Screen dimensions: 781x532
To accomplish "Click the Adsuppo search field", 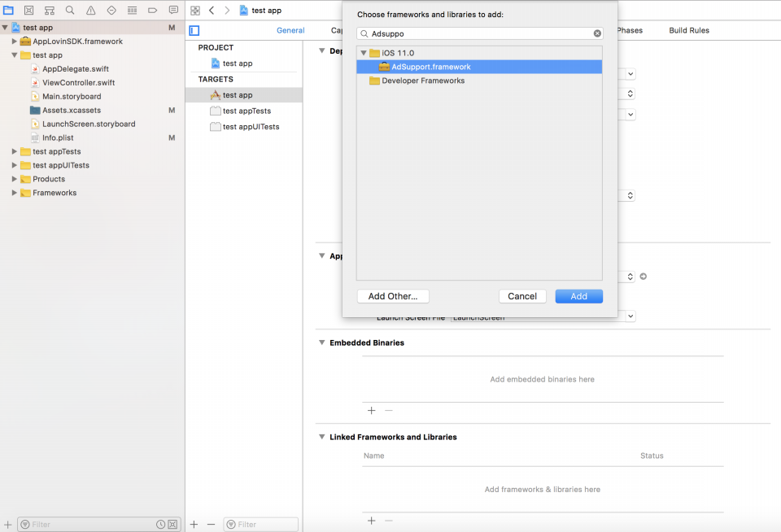I will [x=479, y=33].
